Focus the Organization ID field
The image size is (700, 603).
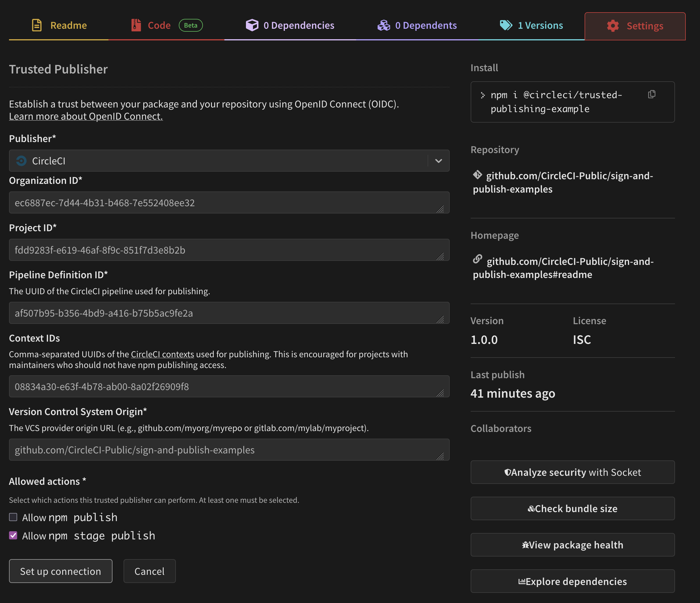pos(229,202)
